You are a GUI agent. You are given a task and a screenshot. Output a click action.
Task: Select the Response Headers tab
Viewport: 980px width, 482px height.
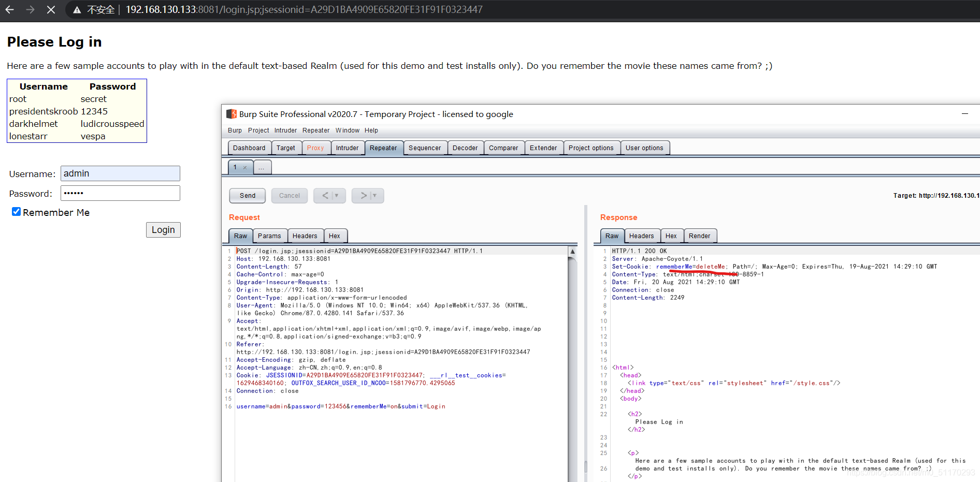642,236
